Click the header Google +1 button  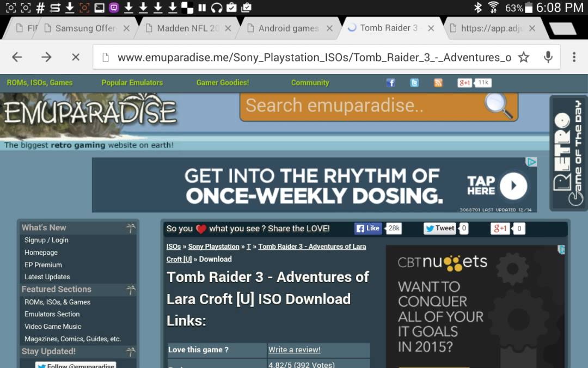tap(464, 83)
